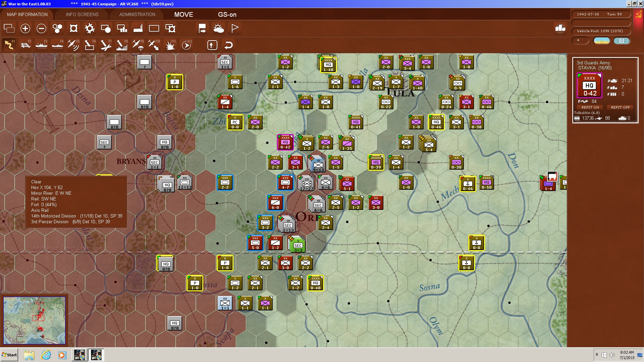Toggle the hex grid overlay
Viewport: 644px width, 362px height.
(57, 28)
